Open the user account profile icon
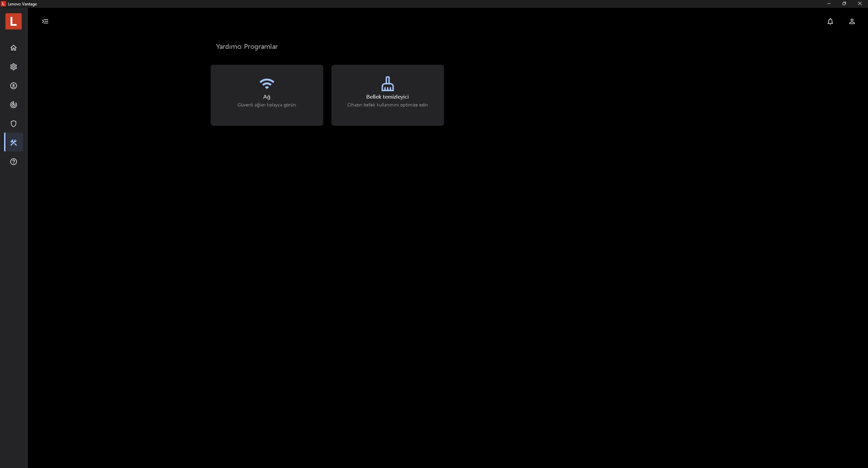The height and width of the screenshot is (468, 868). tap(852, 21)
